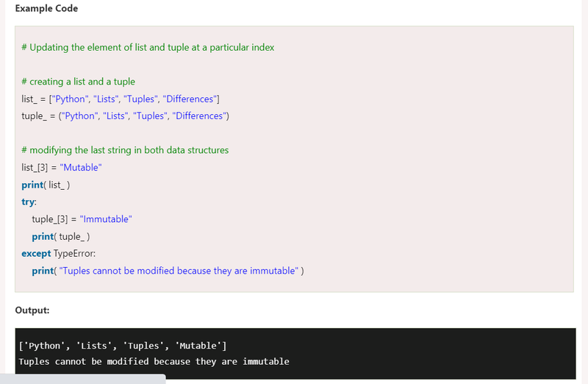This screenshot has width=588, height=384.
Task: Click the tuple_ variable assignment line
Action: (126, 115)
